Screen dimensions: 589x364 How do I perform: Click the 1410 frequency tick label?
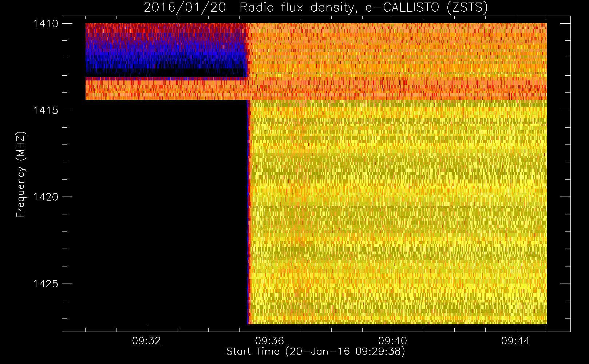tap(46, 24)
